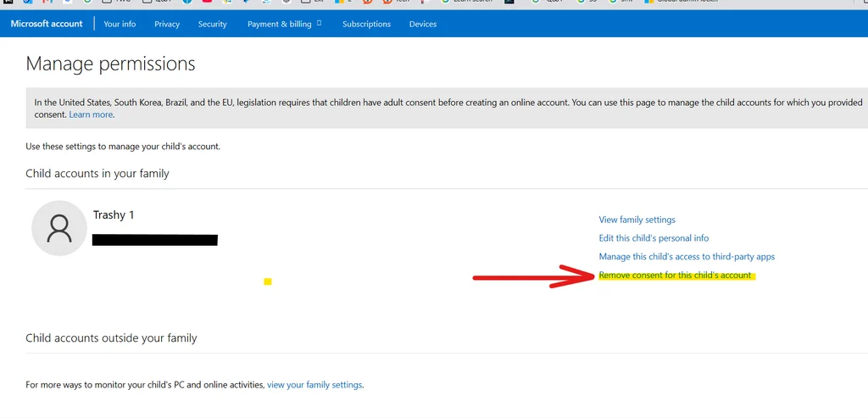Expand the Payment & billing dropdown arrow
Screen dimensions: 868x418
click(319, 23)
